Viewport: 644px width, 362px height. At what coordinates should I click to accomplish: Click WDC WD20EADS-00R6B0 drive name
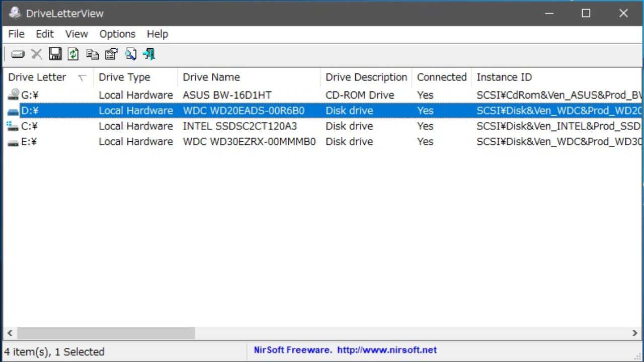click(x=244, y=111)
